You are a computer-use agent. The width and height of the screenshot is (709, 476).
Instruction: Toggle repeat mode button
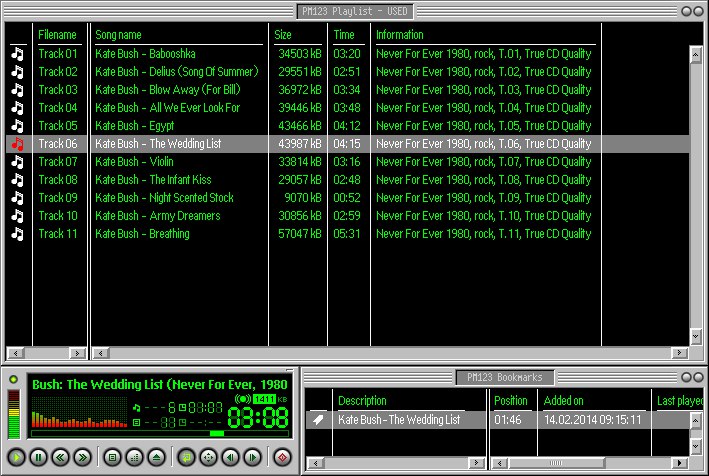pos(186,457)
